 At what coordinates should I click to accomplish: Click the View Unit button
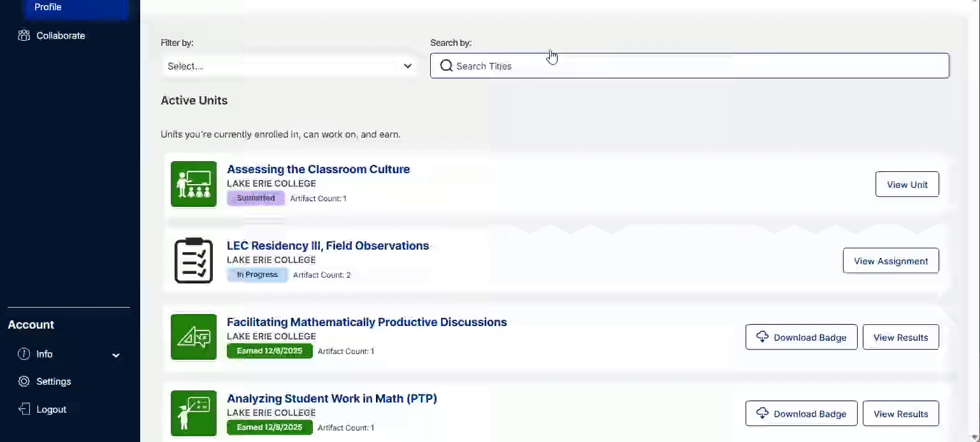[x=907, y=184]
